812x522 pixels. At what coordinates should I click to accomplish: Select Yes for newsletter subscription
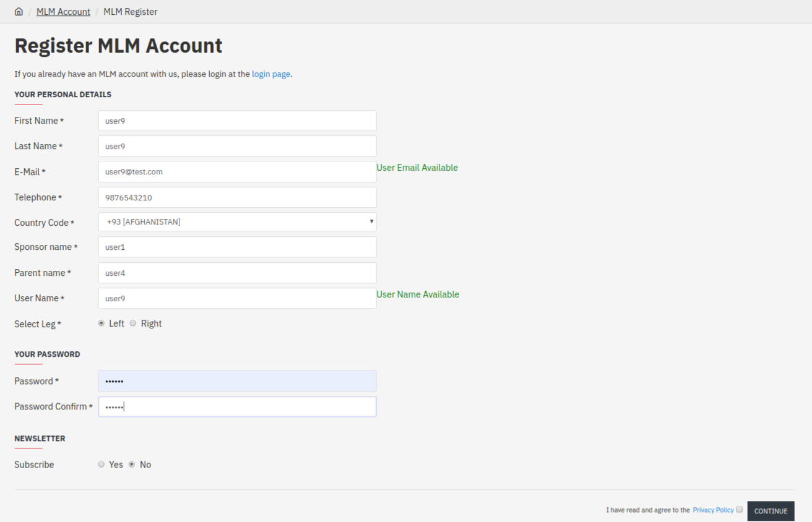click(101, 464)
